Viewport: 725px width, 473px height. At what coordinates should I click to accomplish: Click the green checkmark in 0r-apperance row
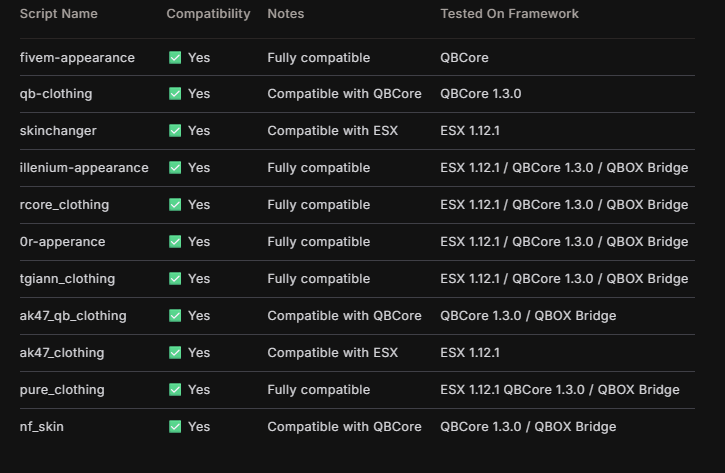tap(175, 241)
